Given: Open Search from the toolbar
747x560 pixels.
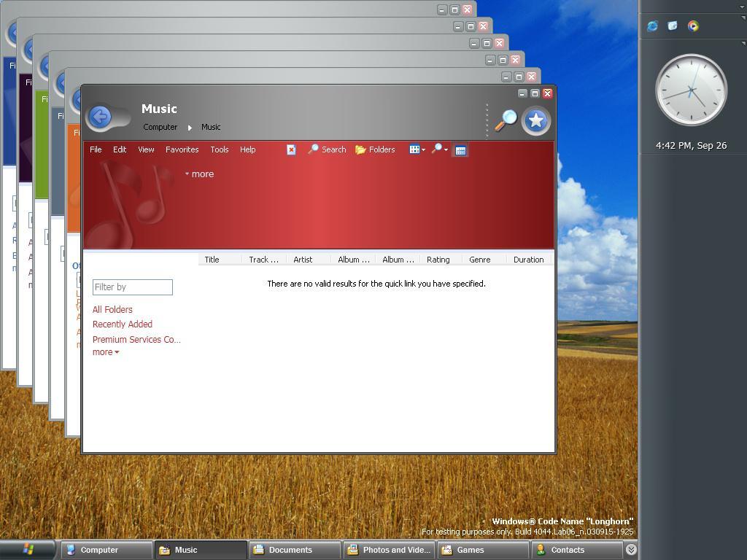Looking at the screenshot, I should coord(328,149).
